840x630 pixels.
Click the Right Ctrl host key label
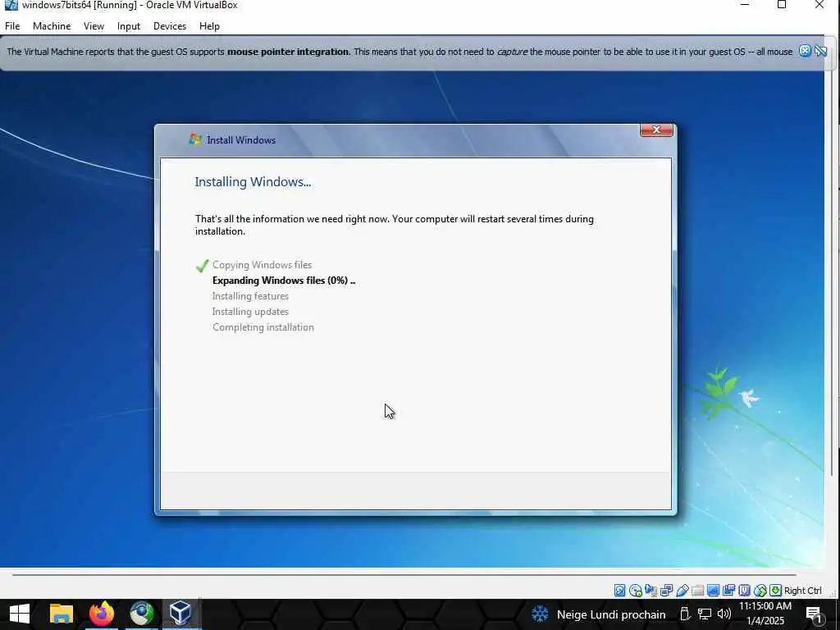(x=802, y=591)
